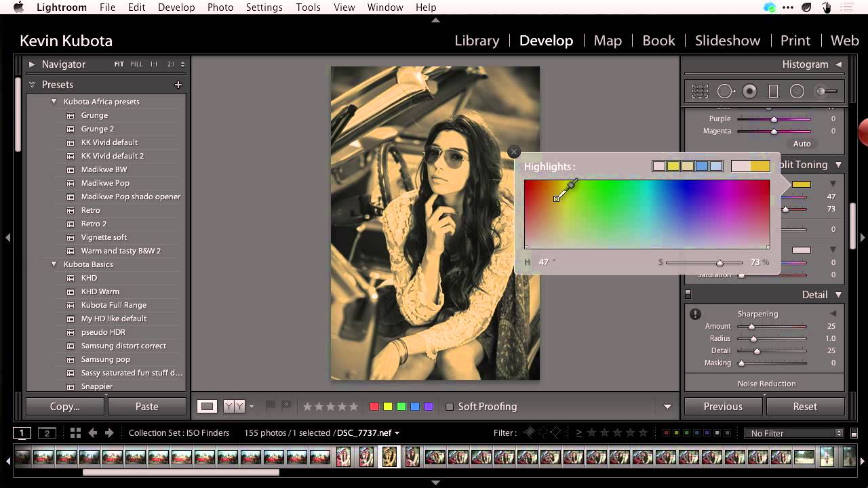Collapse the Kubota Africa presets folder
868x488 pixels.
[54, 102]
